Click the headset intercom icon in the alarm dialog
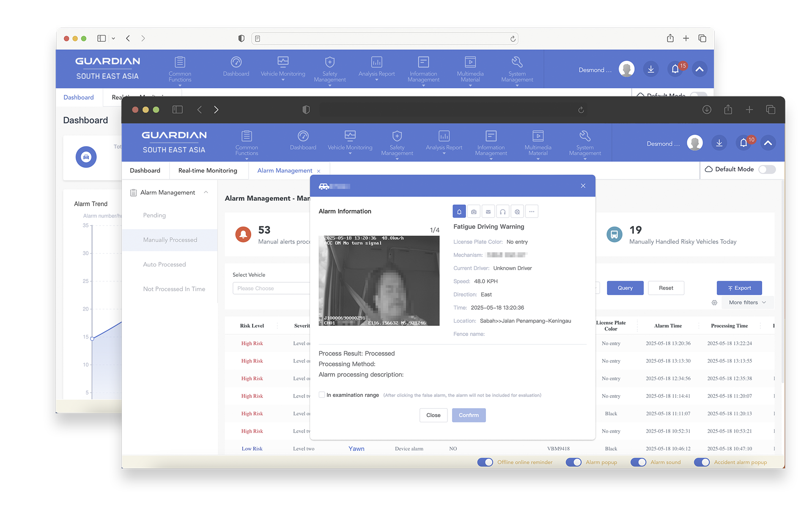The height and width of the screenshot is (527, 812). click(x=502, y=212)
